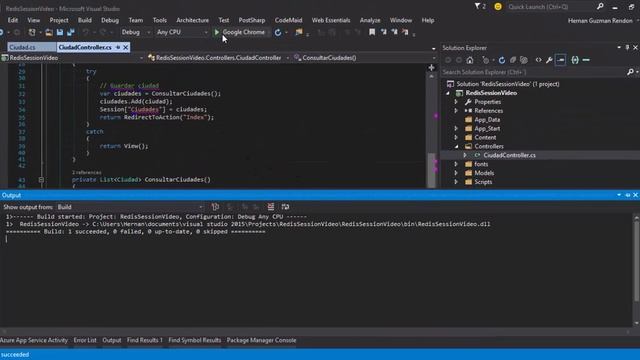Collapse the Controllers folder
The height and width of the screenshot is (360, 640).
pyautogui.click(x=456, y=147)
